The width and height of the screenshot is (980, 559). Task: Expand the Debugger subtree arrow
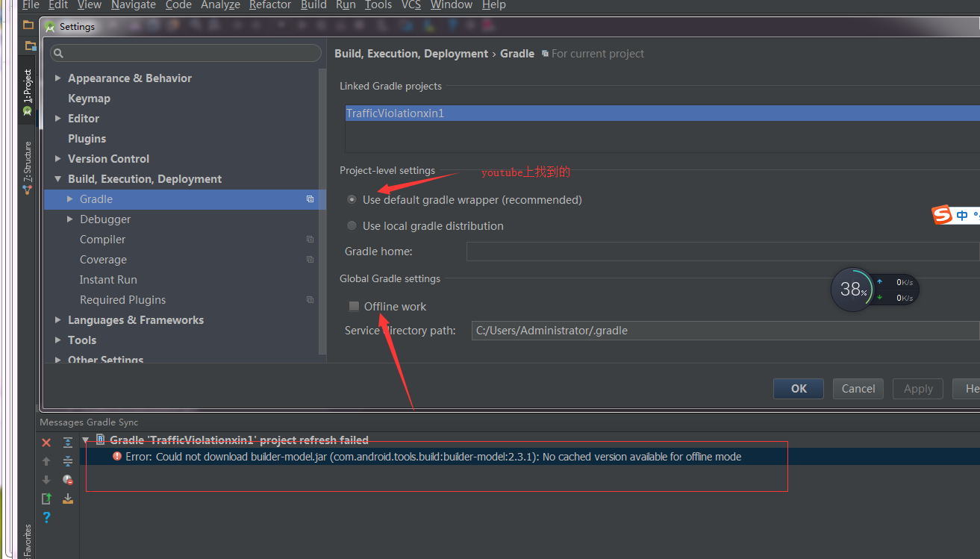coord(70,219)
